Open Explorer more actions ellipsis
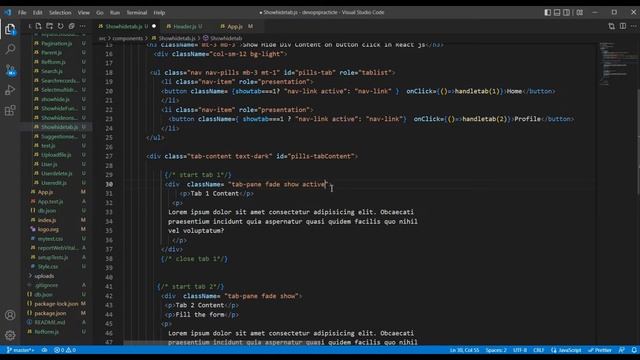This screenshot has width=640, height=360. coord(83,26)
